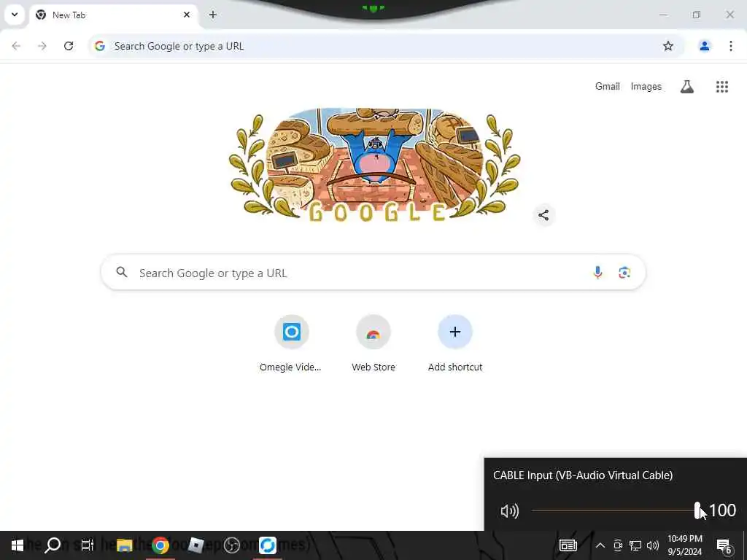This screenshot has height=560, width=747.
Task: Open Search Labs flask icon
Action: point(686,87)
